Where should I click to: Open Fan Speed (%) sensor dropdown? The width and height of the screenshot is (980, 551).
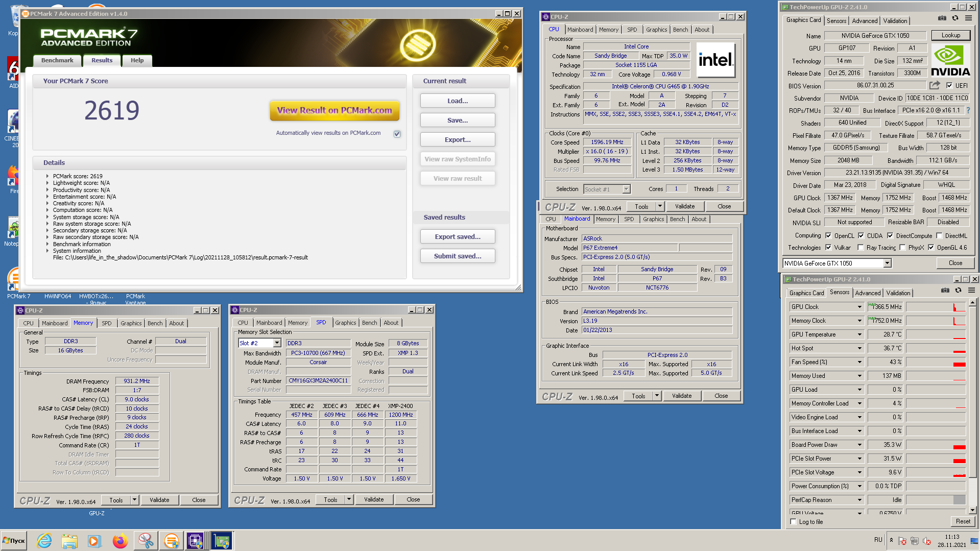pos(859,362)
